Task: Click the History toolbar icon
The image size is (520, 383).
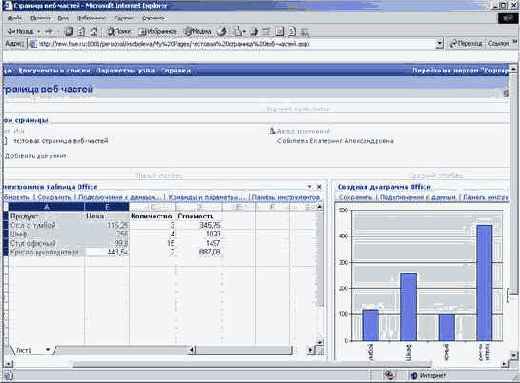Action: [222, 31]
